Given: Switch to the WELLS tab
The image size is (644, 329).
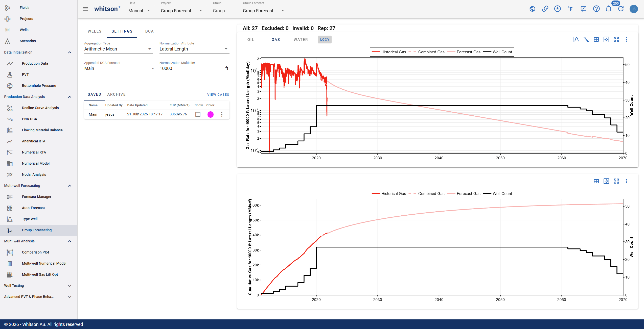Looking at the screenshot, I should pyautogui.click(x=95, y=31).
